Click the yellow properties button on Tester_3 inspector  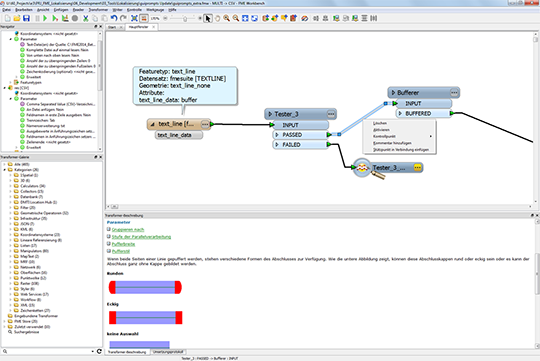pos(417,168)
